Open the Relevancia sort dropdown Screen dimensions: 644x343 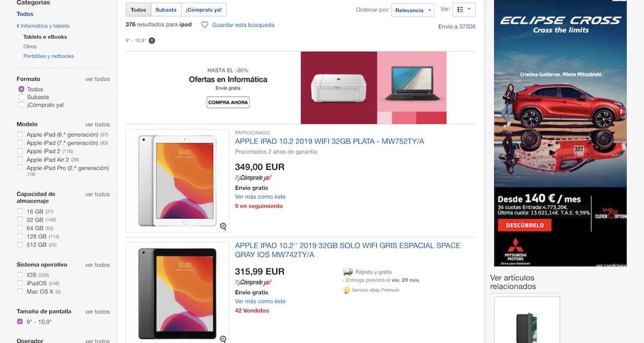413,10
